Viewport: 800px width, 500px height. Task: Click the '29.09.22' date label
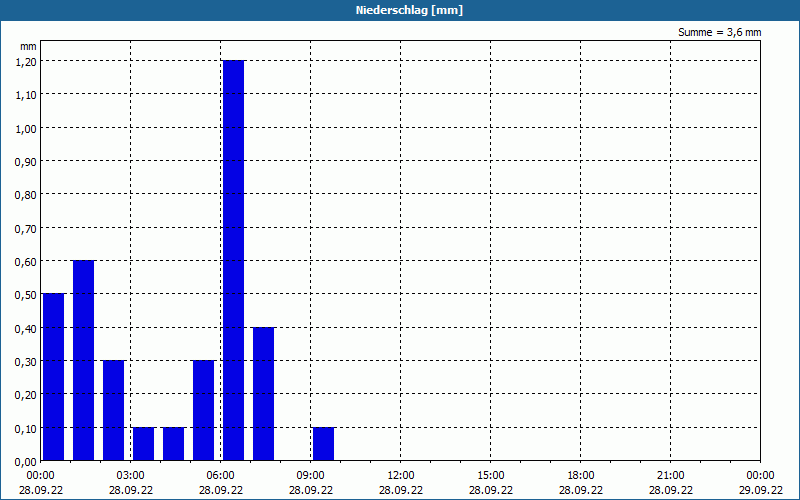tap(761, 490)
